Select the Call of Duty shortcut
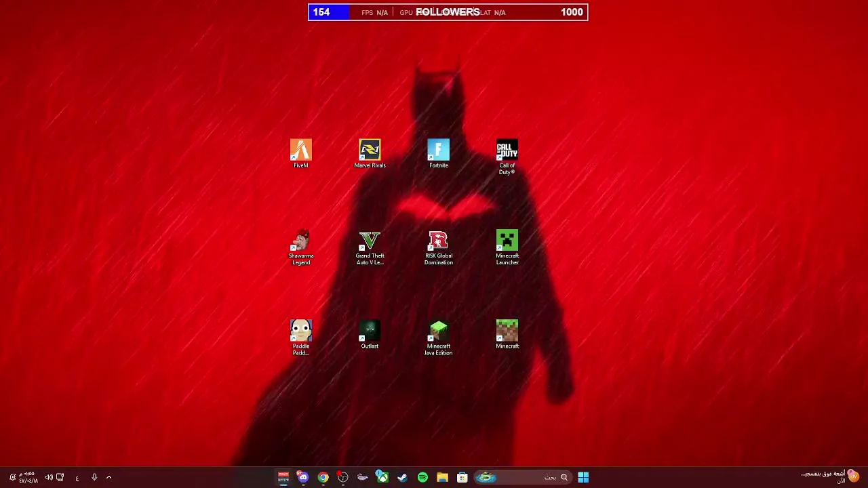 (x=507, y=157)
